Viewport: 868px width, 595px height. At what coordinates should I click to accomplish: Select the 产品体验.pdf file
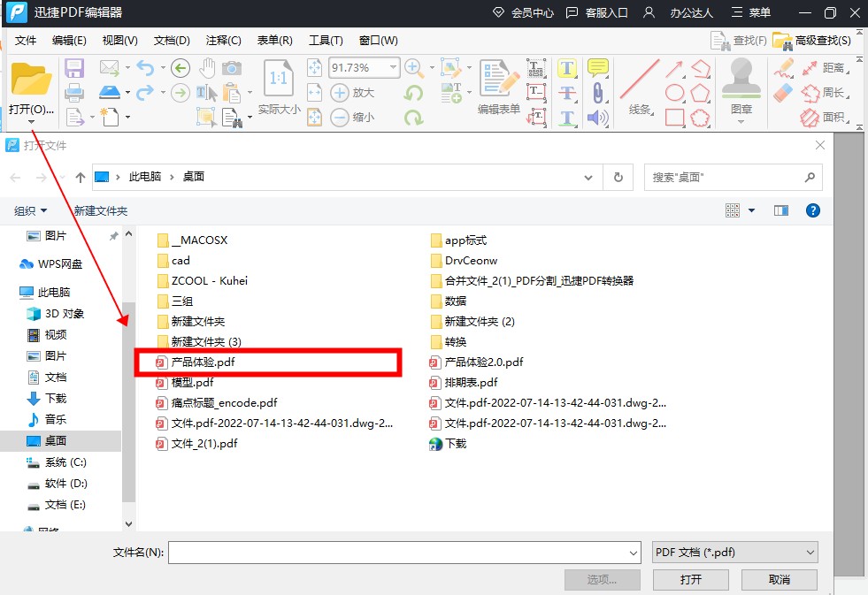click(203, 362)
